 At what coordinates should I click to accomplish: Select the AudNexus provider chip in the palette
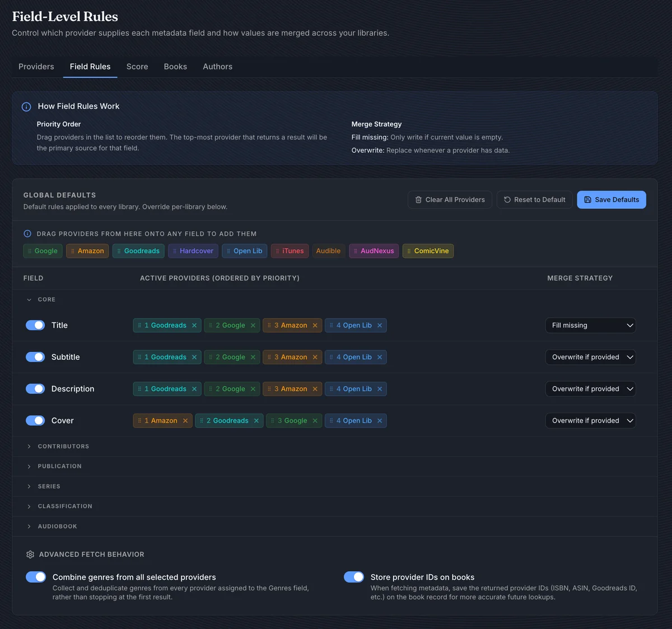point(374,251)
